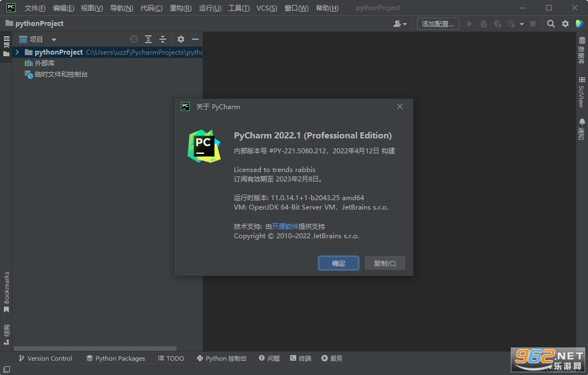Viewport: 588px width, 375px height.
Task: Open the VCS(S) menu
Action: (266, 8)
